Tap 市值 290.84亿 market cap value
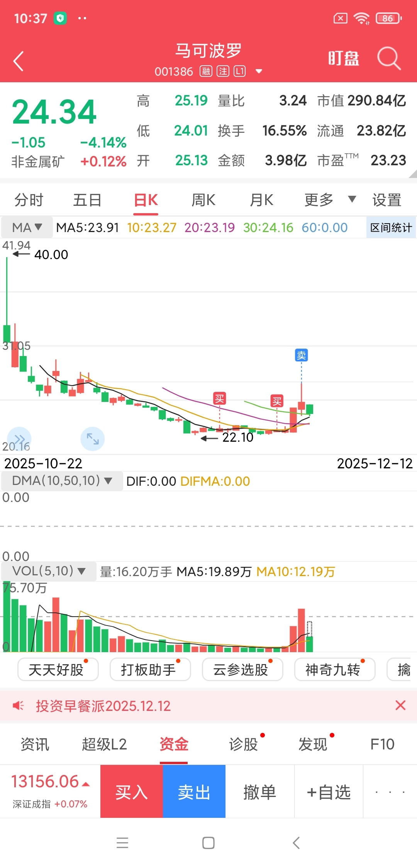 [x=362, y=100]
